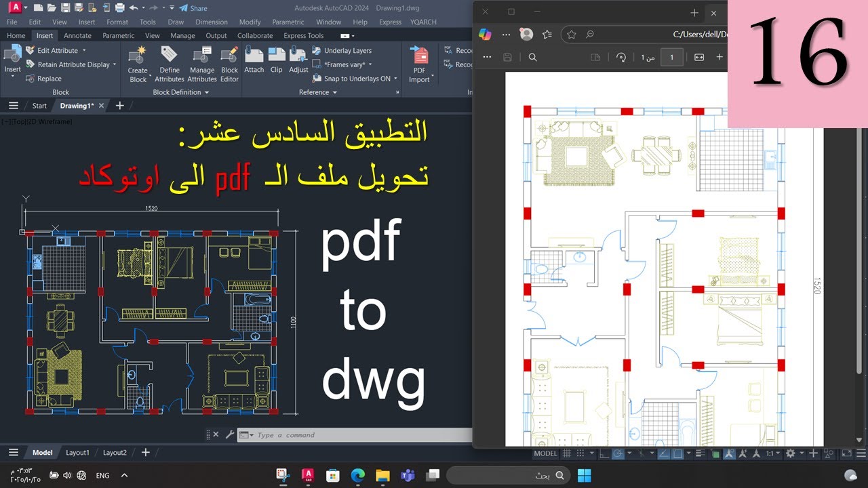
Task: Click the Open file icon in quick access toolbar
Action: click(x=52, y=8)
